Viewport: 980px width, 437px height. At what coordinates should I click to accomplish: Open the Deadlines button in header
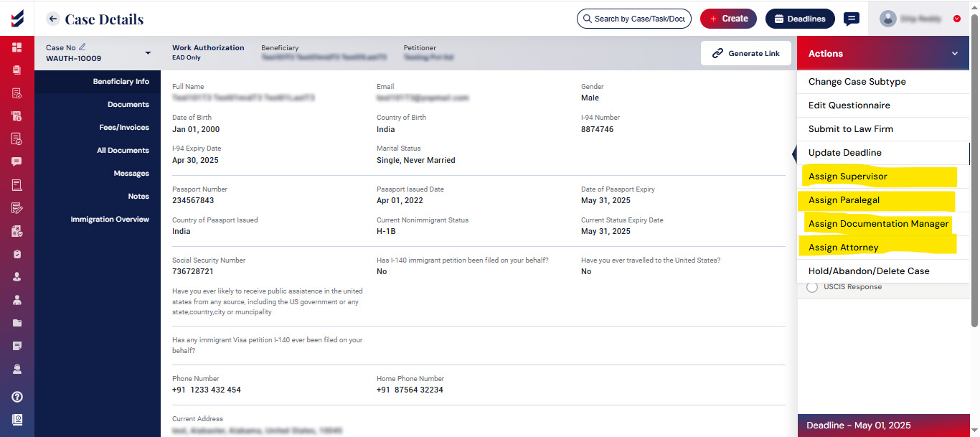coord(799,19)
